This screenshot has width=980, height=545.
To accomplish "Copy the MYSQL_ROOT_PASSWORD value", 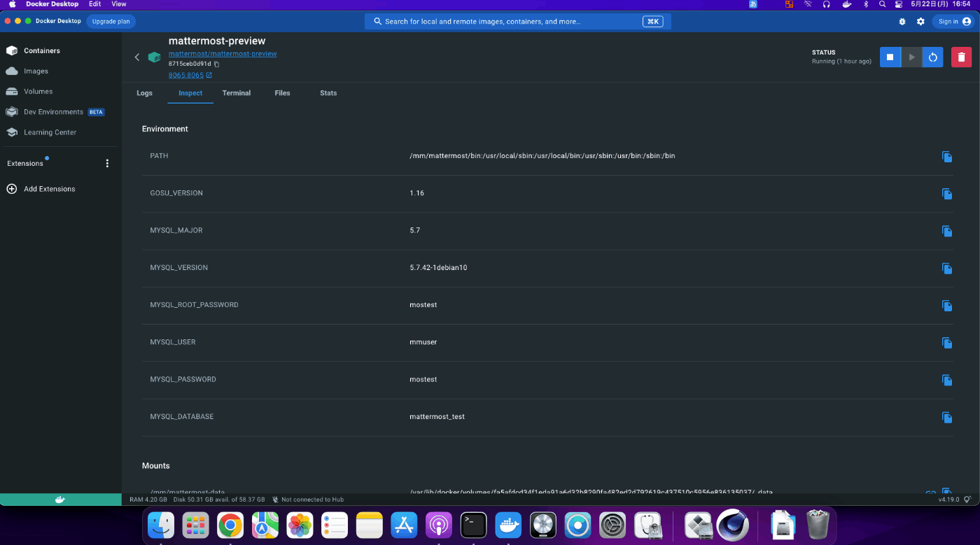I will [947, 306].
